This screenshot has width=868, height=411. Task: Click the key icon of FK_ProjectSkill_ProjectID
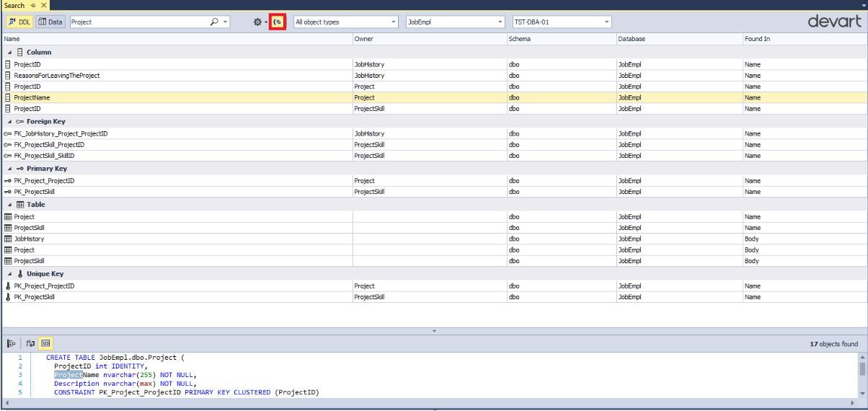click(7, 144)
